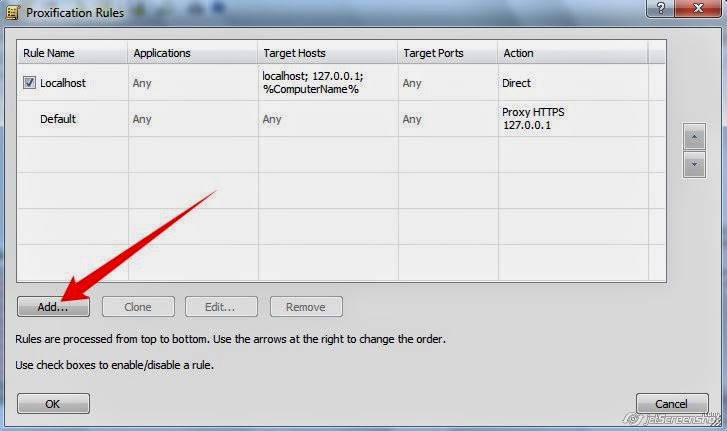Close the Proxification Rules dialog

[x=698, y=8]
